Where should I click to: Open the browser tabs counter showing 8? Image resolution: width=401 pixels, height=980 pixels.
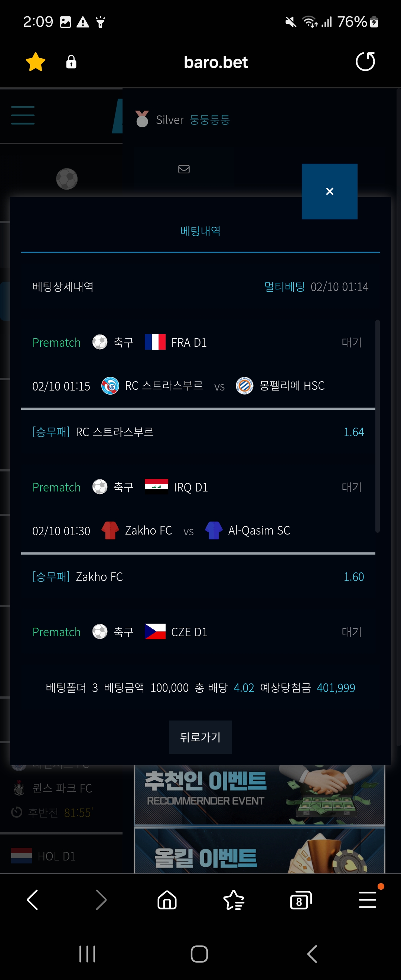coord(300,900)
